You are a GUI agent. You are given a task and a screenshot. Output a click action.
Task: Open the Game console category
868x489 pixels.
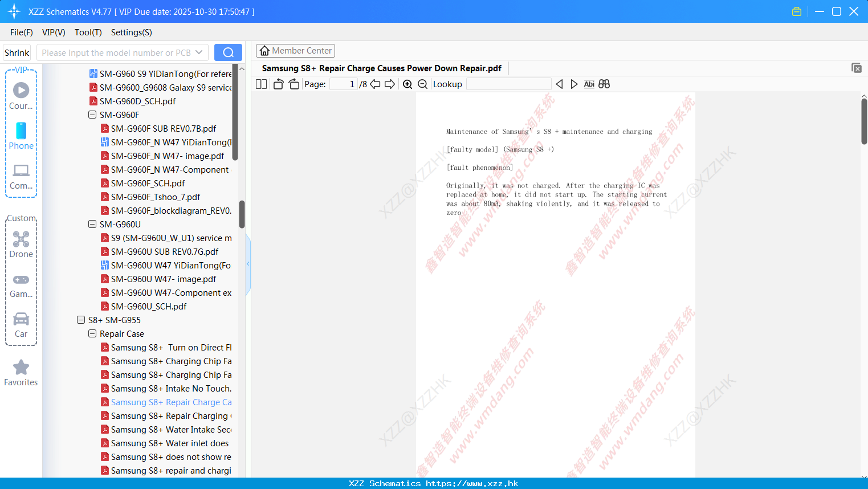coord(21,285)
